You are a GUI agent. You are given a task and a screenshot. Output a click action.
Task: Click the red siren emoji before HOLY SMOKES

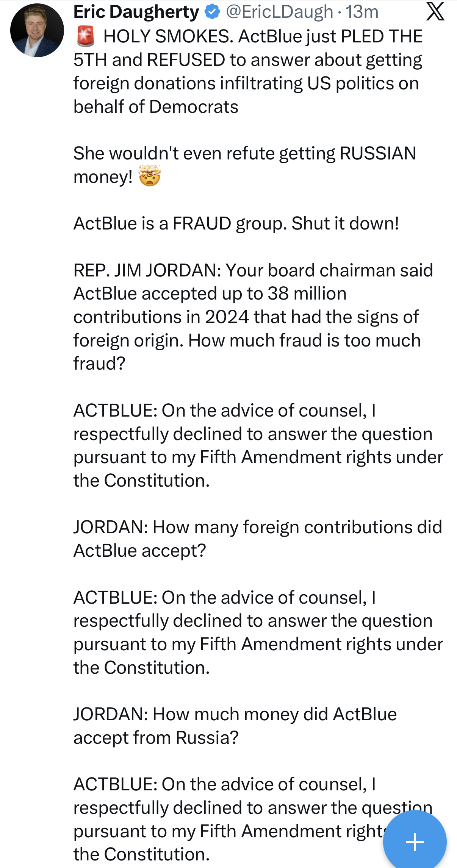coord(86,36)
